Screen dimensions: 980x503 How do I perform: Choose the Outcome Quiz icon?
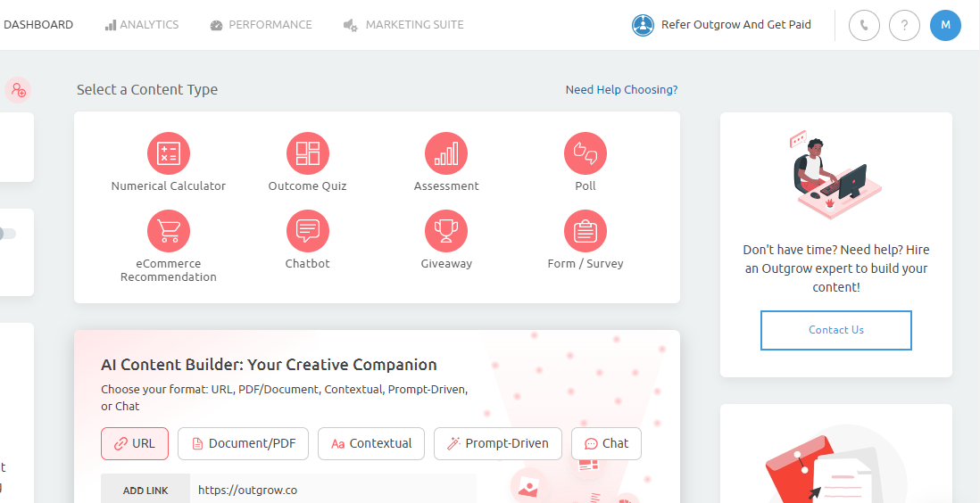pos(308,153)
